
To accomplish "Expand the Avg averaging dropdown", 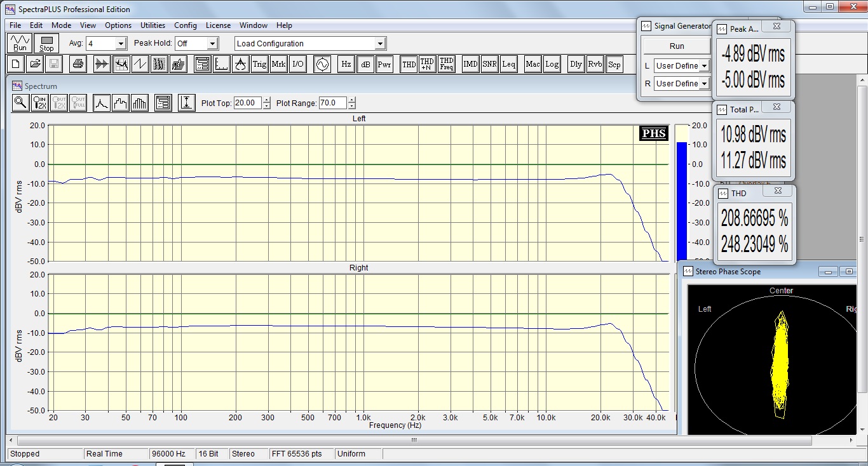I will (x=121, y=44).
